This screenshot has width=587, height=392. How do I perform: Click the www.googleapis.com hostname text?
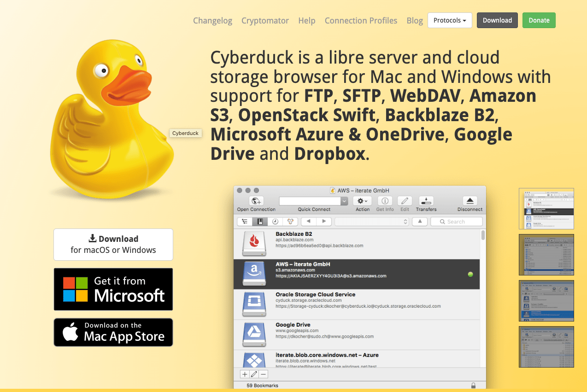tap(297, 331)
